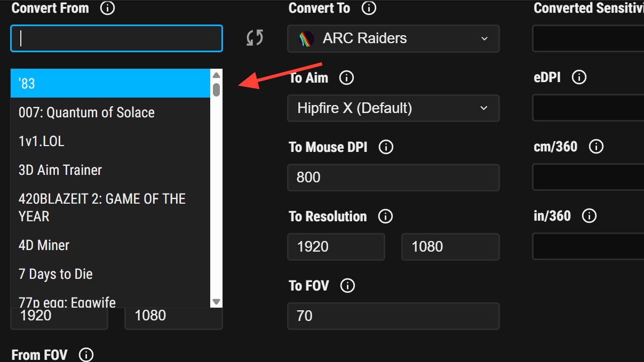Image resolution: width=644 pixels, height=362 pixels.
Task: Click info icon beside cm/360
Action: tap(595, 147)
